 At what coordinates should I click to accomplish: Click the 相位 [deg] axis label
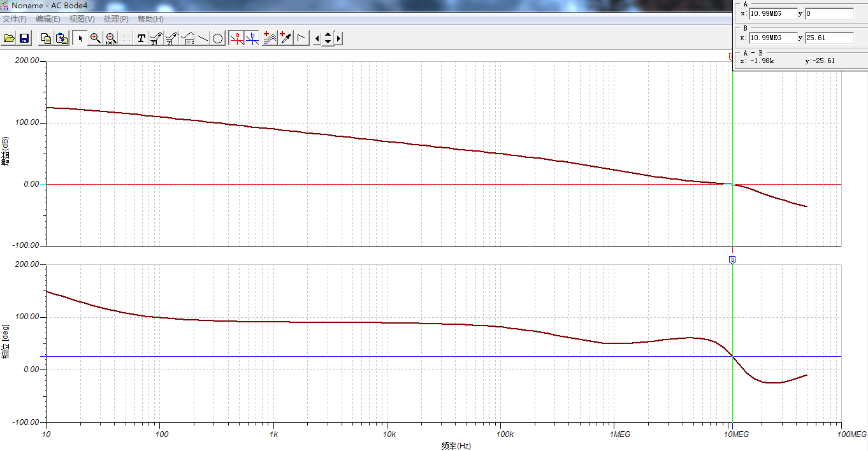(5, 342)
